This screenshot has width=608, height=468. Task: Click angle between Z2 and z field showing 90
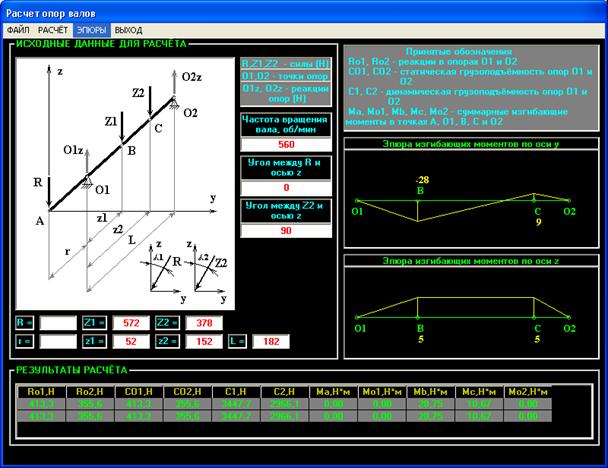(x=286, y=231)
